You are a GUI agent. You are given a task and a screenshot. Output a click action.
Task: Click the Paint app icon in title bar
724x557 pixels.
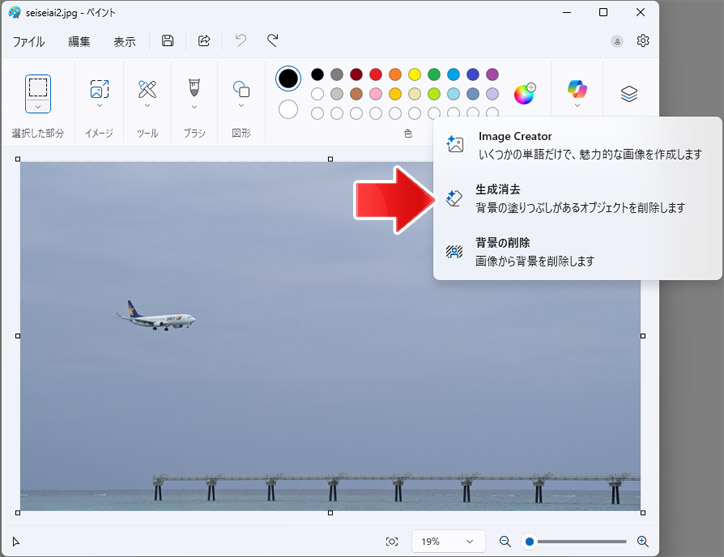pos(14,12)
